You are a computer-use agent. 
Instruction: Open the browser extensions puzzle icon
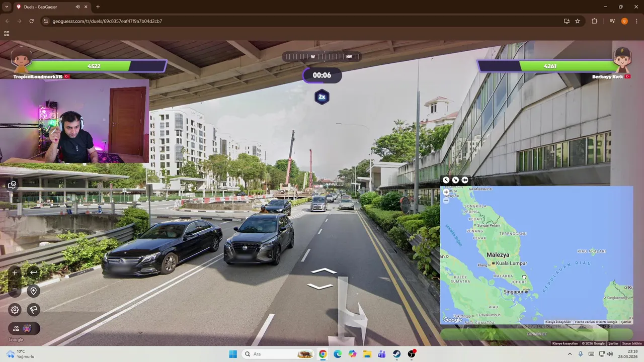tap(595, 21)
